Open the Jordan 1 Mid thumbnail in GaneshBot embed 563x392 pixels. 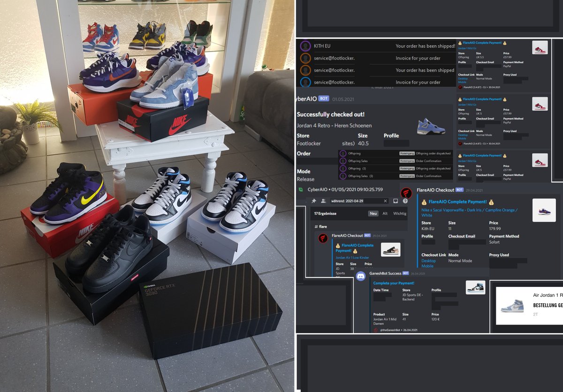coord(475,287)
